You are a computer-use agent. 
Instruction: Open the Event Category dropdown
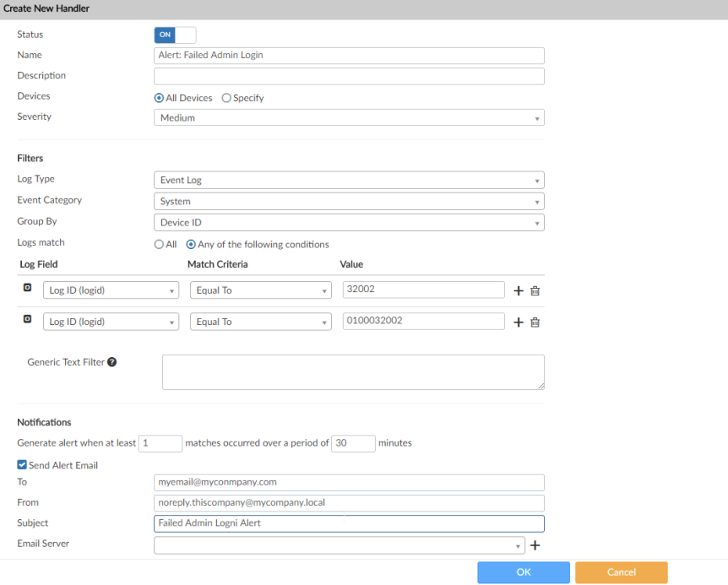(349, 202)
